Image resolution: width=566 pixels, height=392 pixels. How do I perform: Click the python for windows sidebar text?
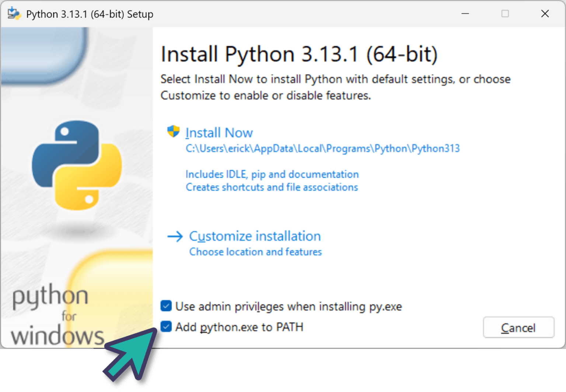[x=55, y=315]
